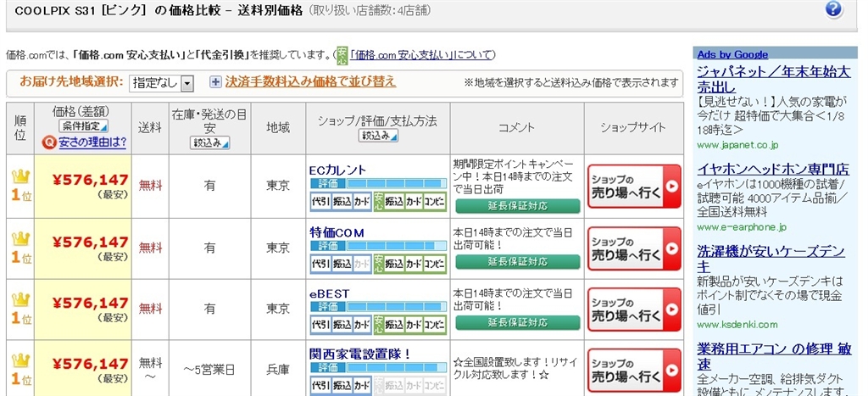The width and height of the screenshot is (868, 396).
Task: Click the 評価 rating bar for 関西家電設置隊
Action: click(x=378, y=367)
